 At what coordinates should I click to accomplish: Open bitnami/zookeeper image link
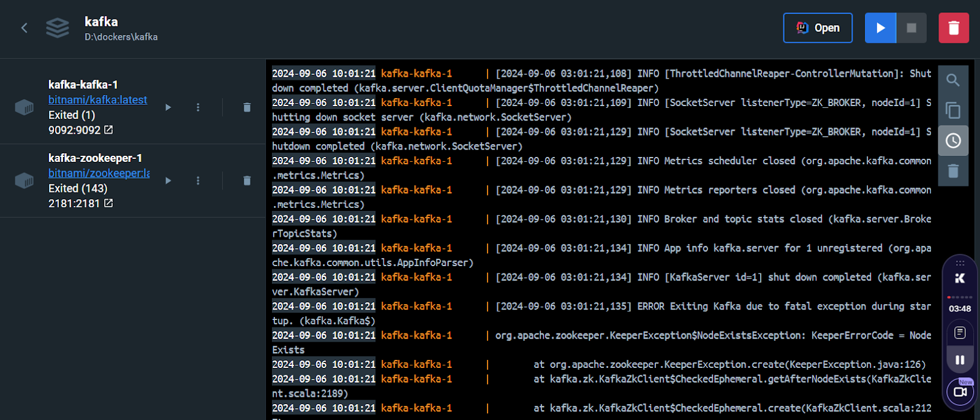point(99,174)
